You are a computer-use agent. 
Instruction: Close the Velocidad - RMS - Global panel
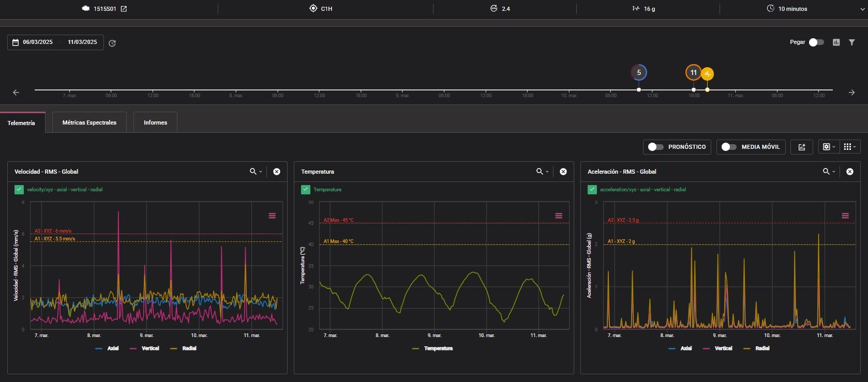[x=277, y=172]
